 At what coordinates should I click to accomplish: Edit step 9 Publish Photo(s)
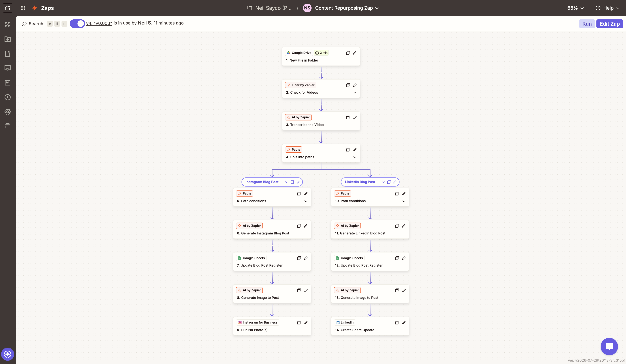point(306,322)
